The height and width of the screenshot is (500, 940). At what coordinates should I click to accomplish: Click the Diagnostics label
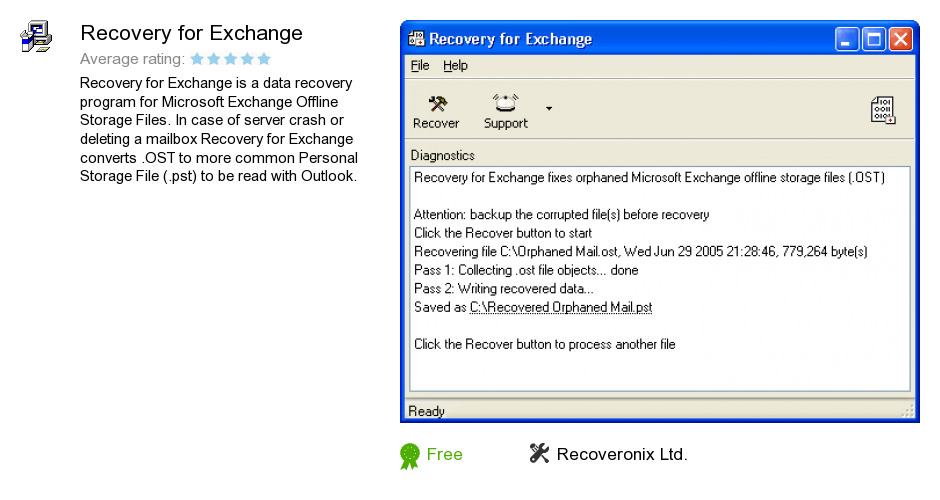(442, 155)
